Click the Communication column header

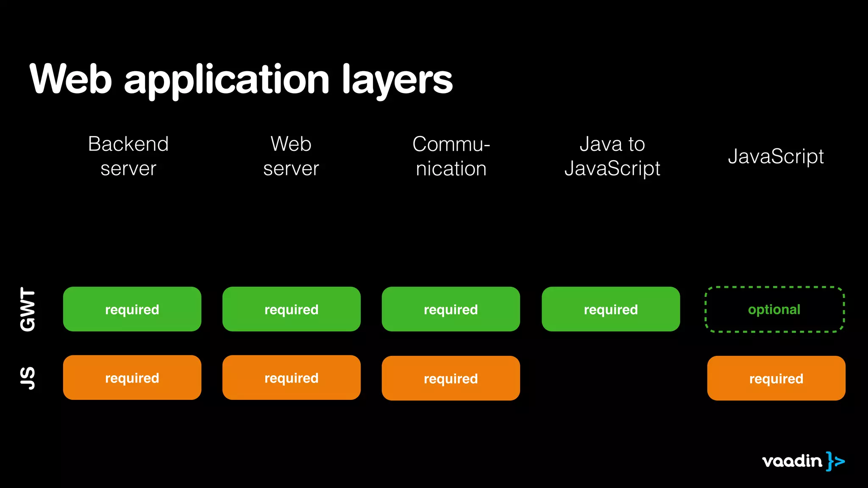click(451, 156)
